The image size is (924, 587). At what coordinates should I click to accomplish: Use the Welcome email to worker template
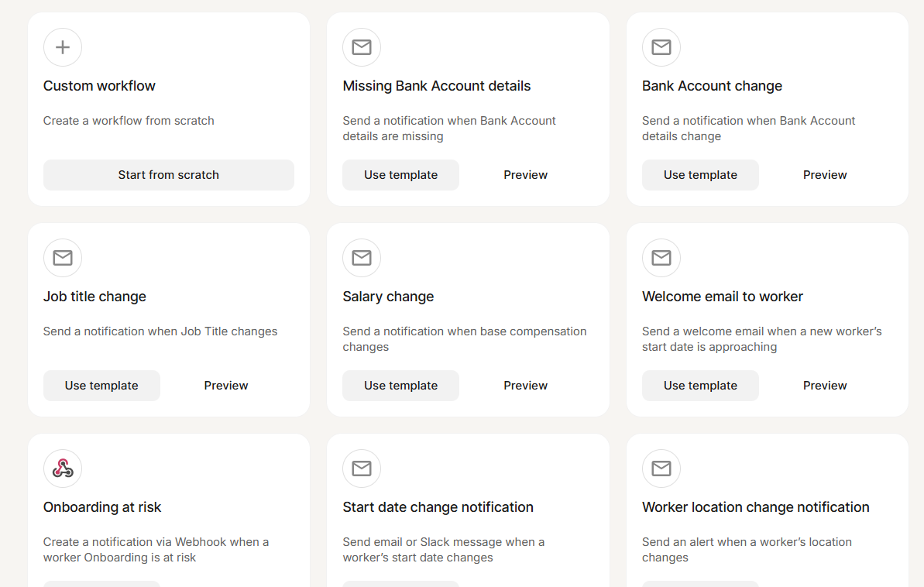pyautogui.click(x=700, y=385)
